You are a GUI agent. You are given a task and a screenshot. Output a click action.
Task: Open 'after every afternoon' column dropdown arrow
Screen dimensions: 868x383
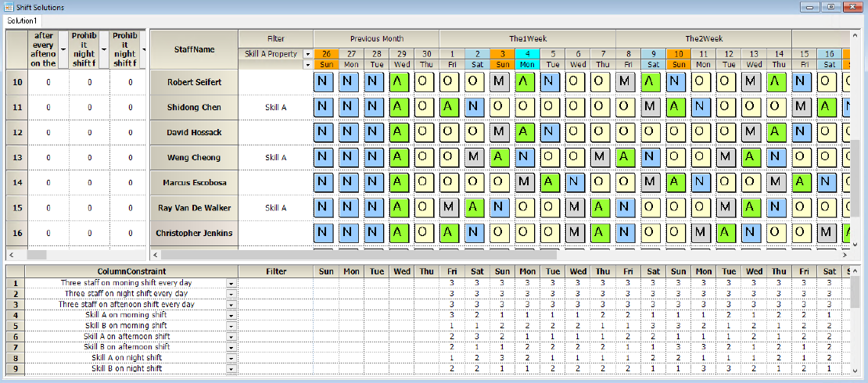point(62,49)
